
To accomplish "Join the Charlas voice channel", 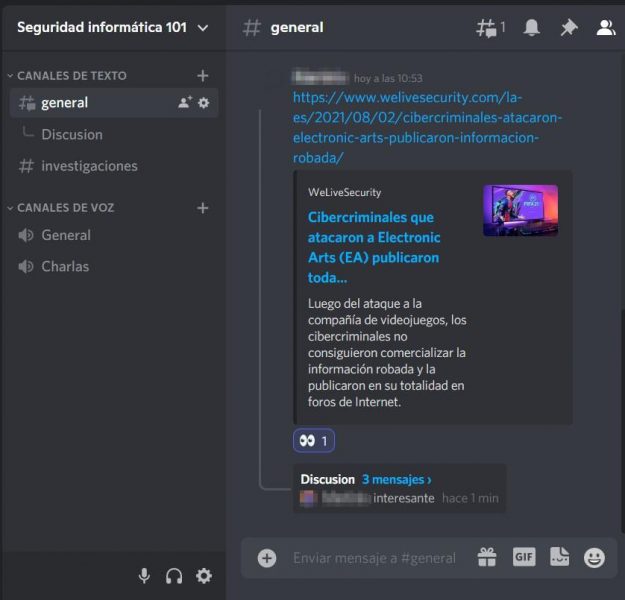I will point(65,266).
